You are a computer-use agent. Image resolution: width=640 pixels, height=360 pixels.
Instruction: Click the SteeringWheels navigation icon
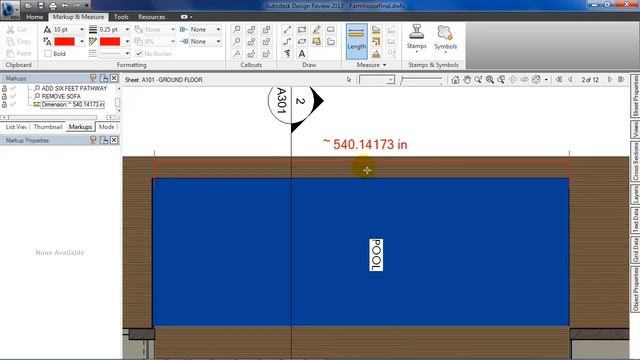pos(536,80)
